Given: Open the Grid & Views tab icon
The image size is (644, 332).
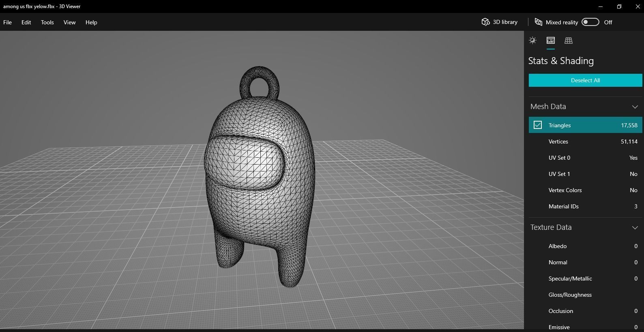Looking at the screenshot, I should coord(568,40).
